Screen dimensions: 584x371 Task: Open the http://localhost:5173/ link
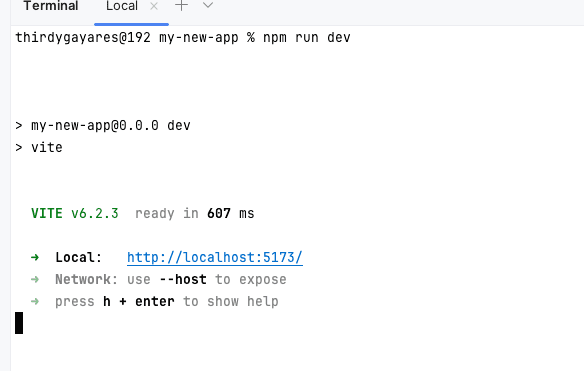[x=215, y=257]
